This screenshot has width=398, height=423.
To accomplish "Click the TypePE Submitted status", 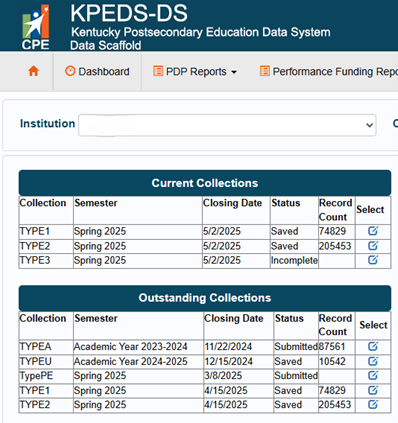I will 296,376.
